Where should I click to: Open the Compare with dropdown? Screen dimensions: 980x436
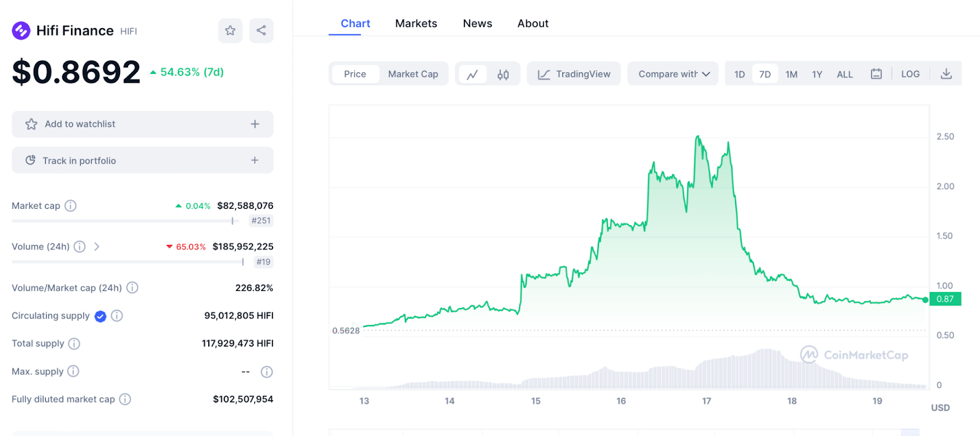click(673, 74)
